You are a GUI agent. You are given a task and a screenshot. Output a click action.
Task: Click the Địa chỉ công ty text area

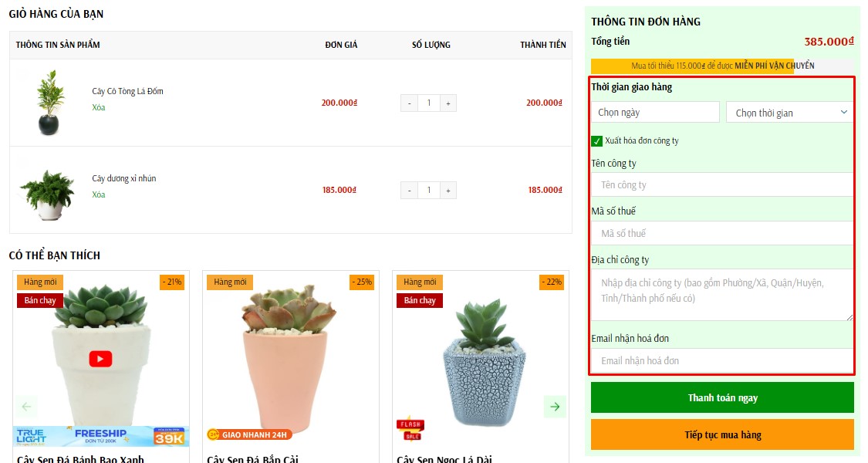click(x=722, y=295)
